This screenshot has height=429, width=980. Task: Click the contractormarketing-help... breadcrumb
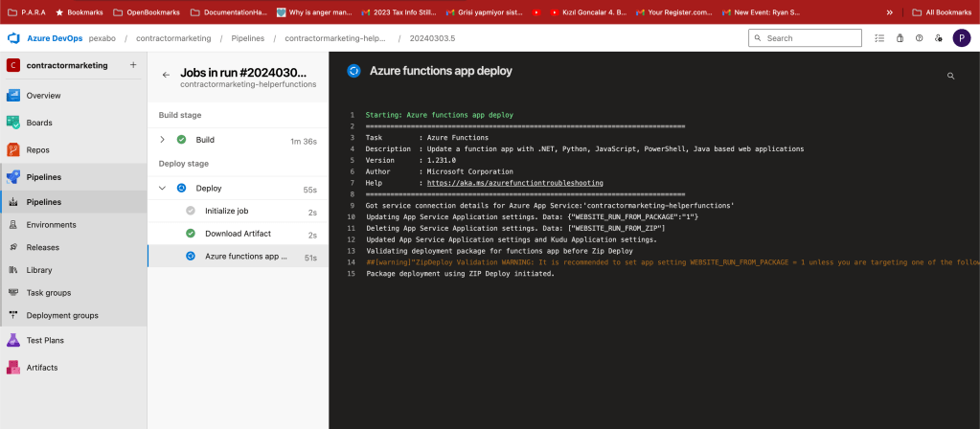point(337,38)
